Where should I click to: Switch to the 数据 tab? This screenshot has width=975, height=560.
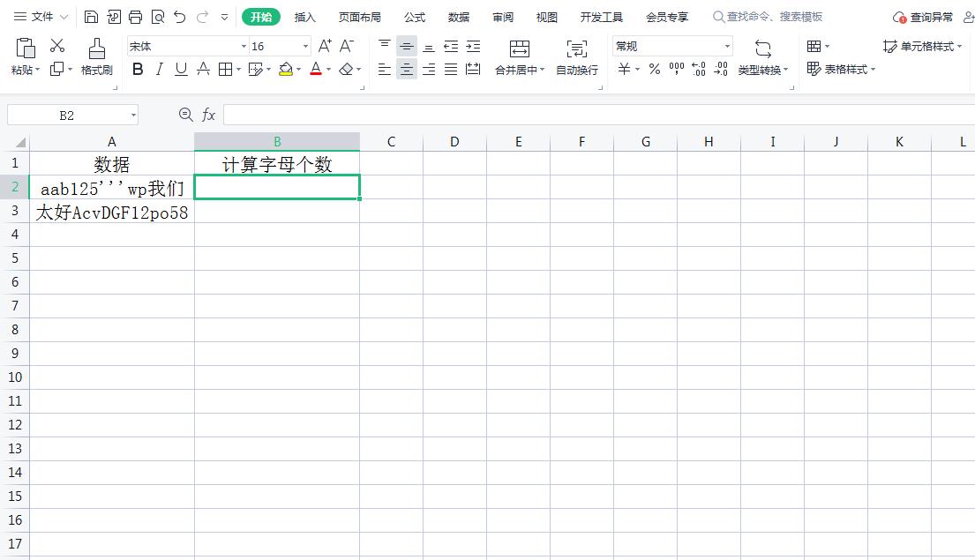point(459,18)
